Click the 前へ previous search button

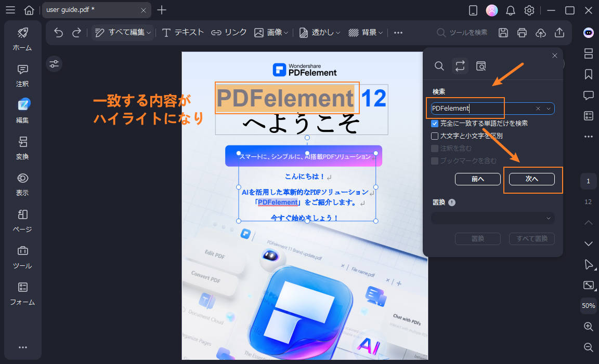pyautogui.click(x=477, y=179)
